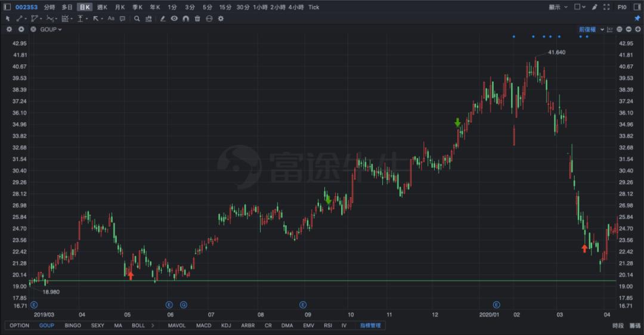Image resolution: width=644 pixels, height=335 pixels.
Task: Click earnings marker E near 2020/01
Action: point(496,305)
